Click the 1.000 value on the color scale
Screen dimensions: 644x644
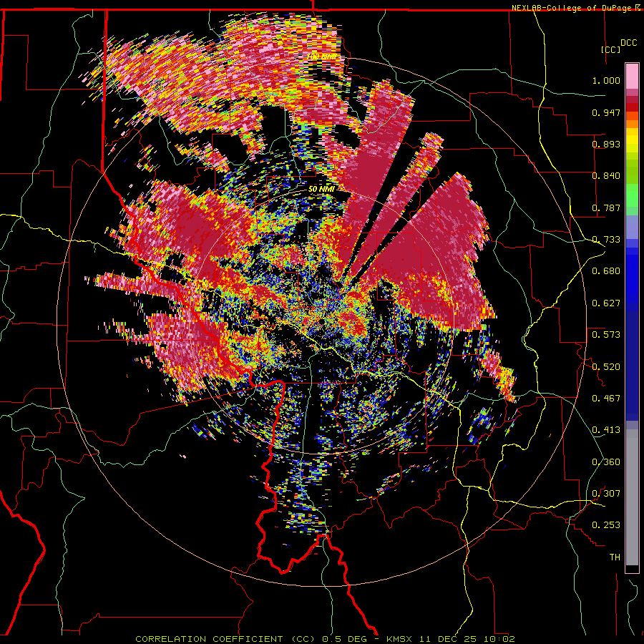[606, 80]
